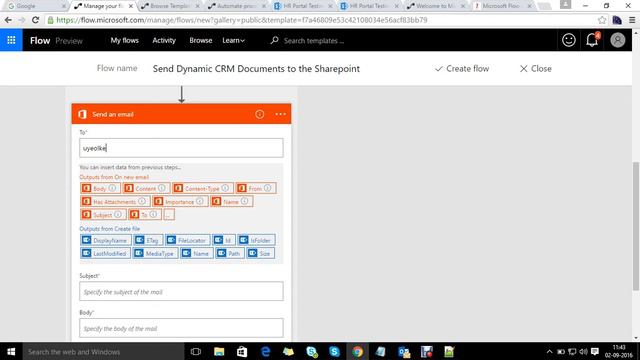640x360 pixels.
Task: Click the info icon next to Content-Type token
Action: point(225,188)
